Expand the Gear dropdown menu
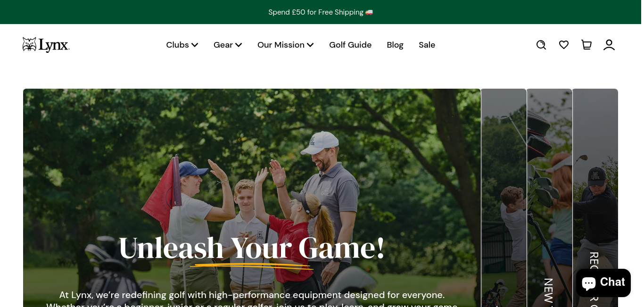The width and height of the screenshot is (644, 307). tap(228, 45)
